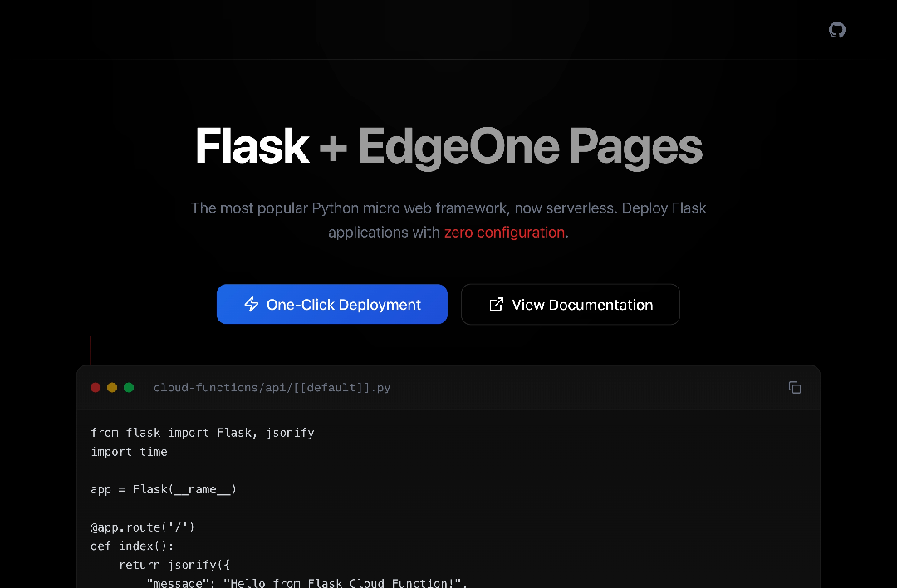Click the "from flask import Flask, jsonify" line
The image size is (897, 588).
[x=203, y=433]
